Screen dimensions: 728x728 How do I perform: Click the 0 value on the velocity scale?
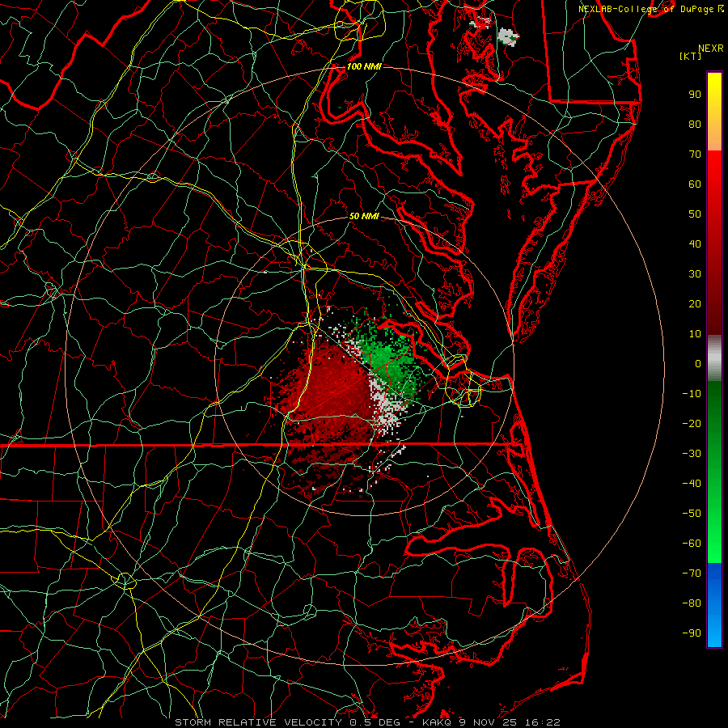pyautogui.click(x=698, y=364)
